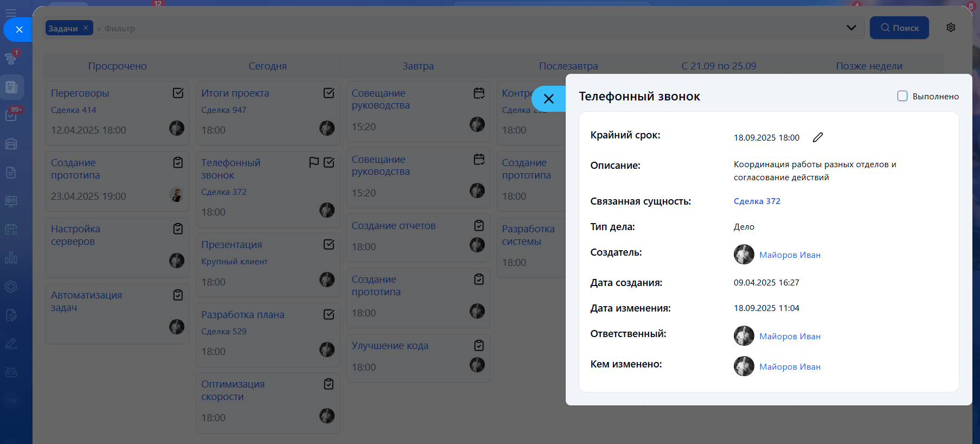Open Майоров Иван link next to Ответственный
The height and width of the screenshot is (444, 980).
tap(790, 337)
